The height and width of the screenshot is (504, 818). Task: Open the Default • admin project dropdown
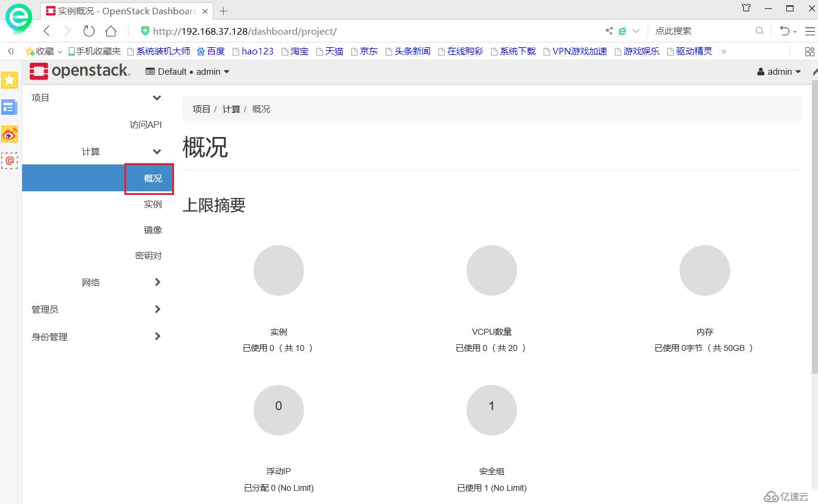click(x=188, y=72)
